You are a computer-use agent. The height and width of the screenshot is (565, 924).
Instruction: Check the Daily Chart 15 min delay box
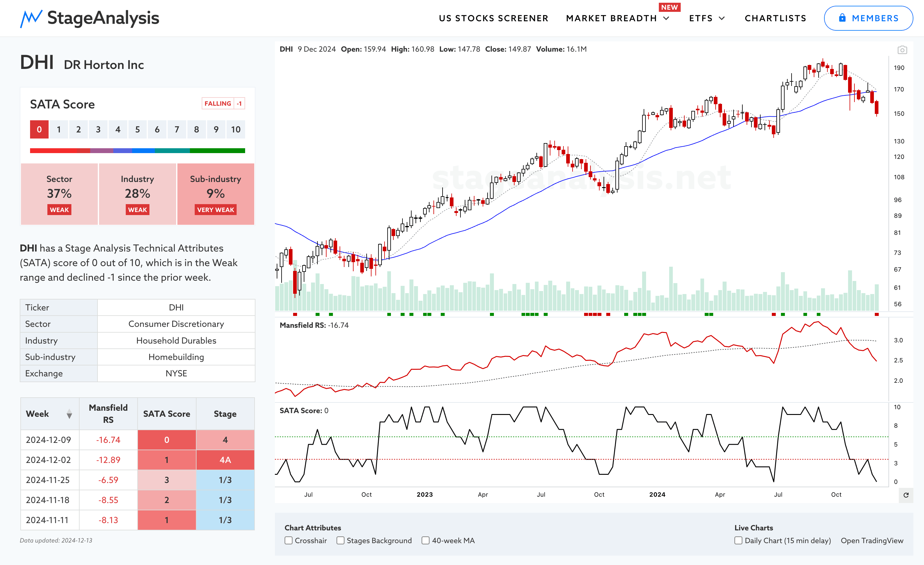coord(738,540)
